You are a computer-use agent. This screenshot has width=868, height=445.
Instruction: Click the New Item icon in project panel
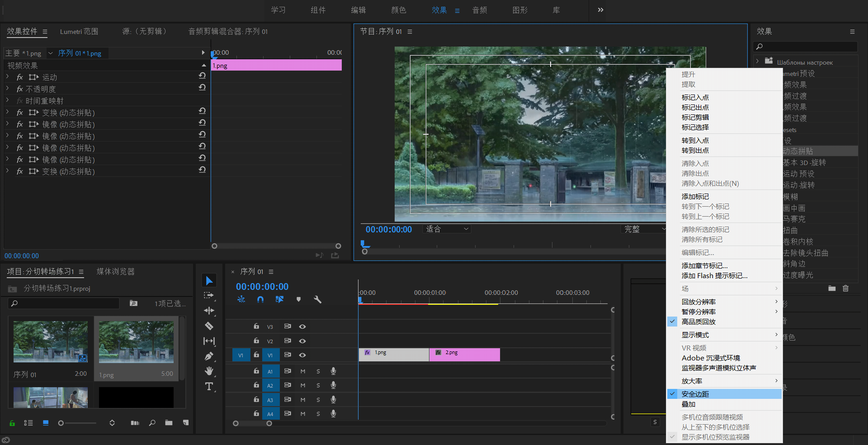(x=186, y=423)
